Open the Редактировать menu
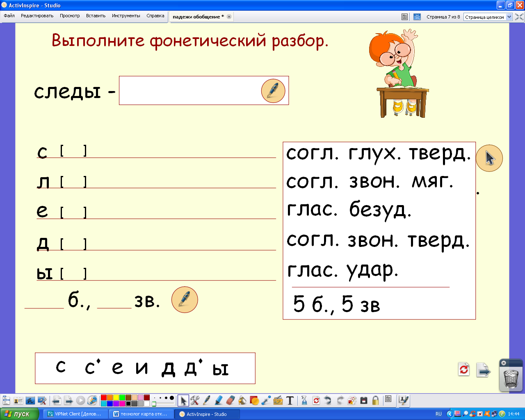Viewport: 525px width, 420px height. (37, 16)
